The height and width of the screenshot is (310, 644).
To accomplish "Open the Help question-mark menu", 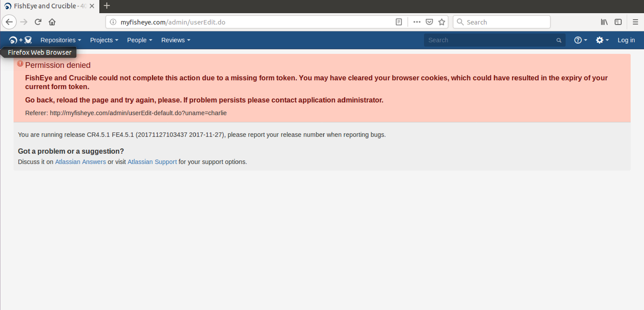I will click(x=581, y=40).
